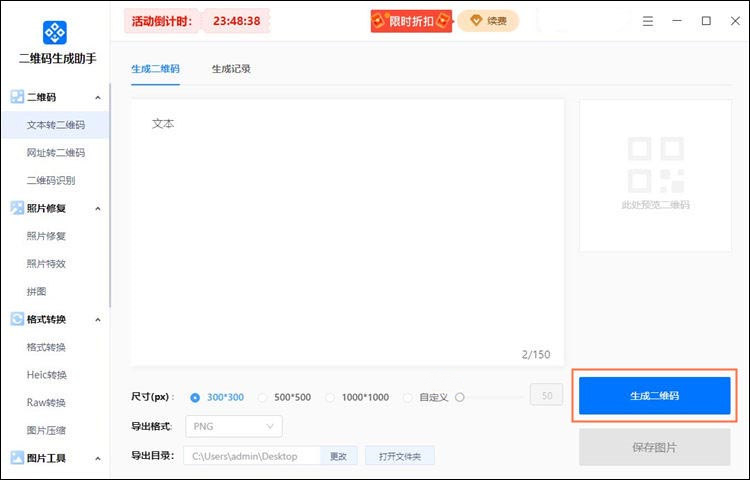Maximize the window
The image size is (750, 480).
pyautogui.click(x=706, y=21)
